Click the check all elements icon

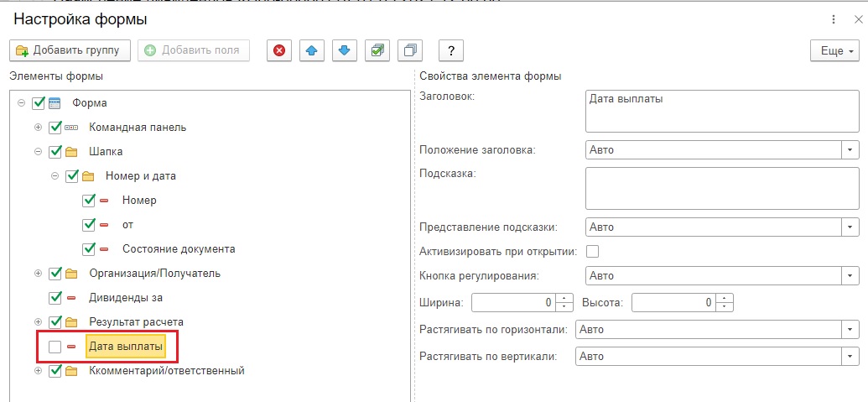coord(377,50)
